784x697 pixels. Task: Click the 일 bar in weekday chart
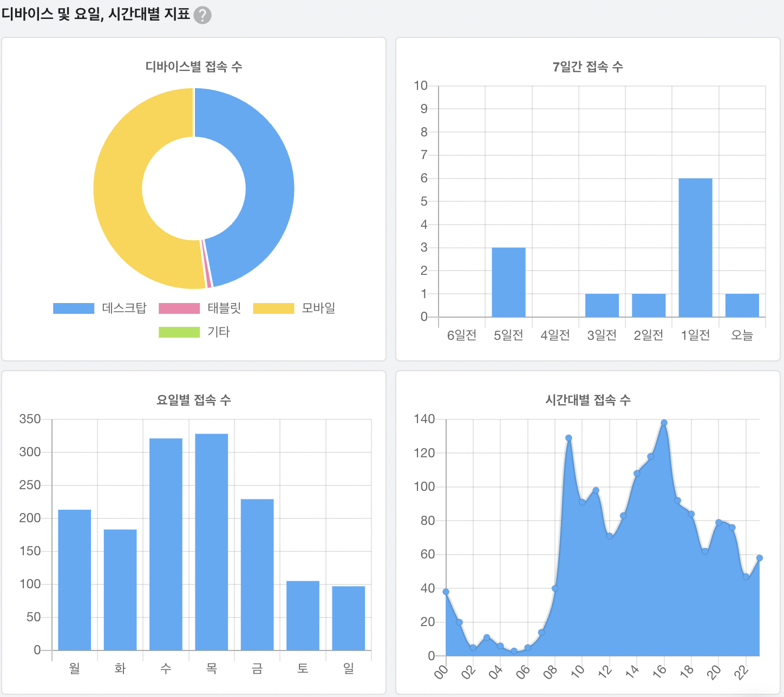(x=349, y=618)
